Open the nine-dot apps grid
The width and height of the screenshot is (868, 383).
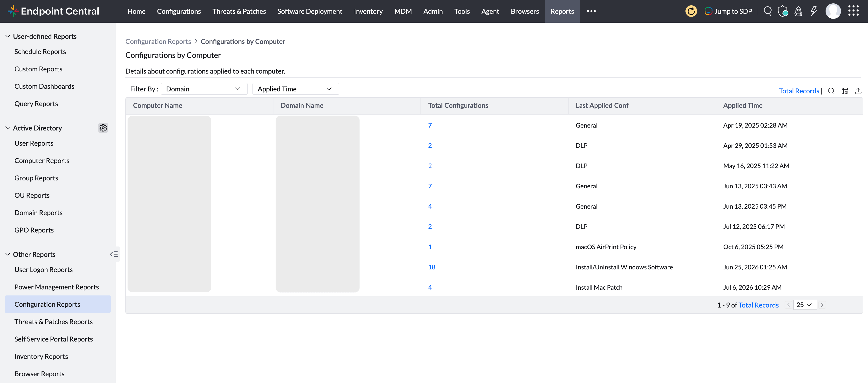tap(854, 11)
